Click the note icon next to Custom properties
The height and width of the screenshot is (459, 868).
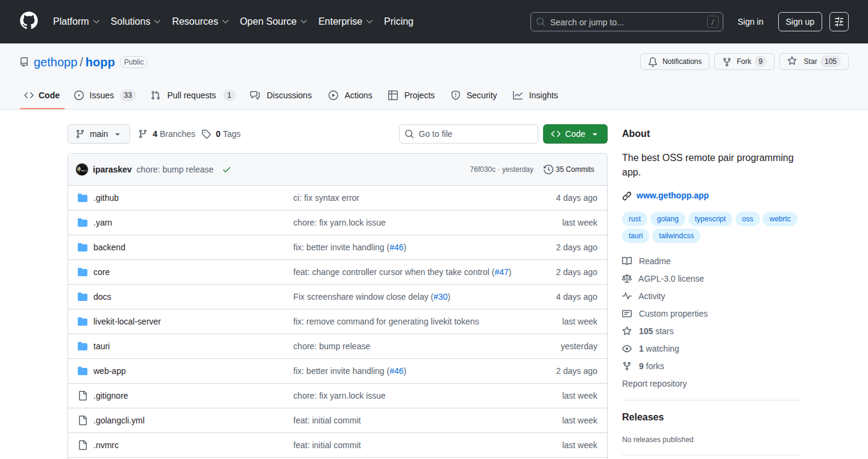pyautogui.click(x=627, y=314)
